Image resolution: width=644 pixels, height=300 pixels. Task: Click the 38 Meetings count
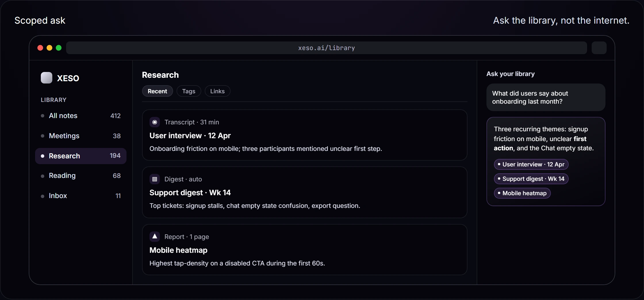click(x=117, y=136)
